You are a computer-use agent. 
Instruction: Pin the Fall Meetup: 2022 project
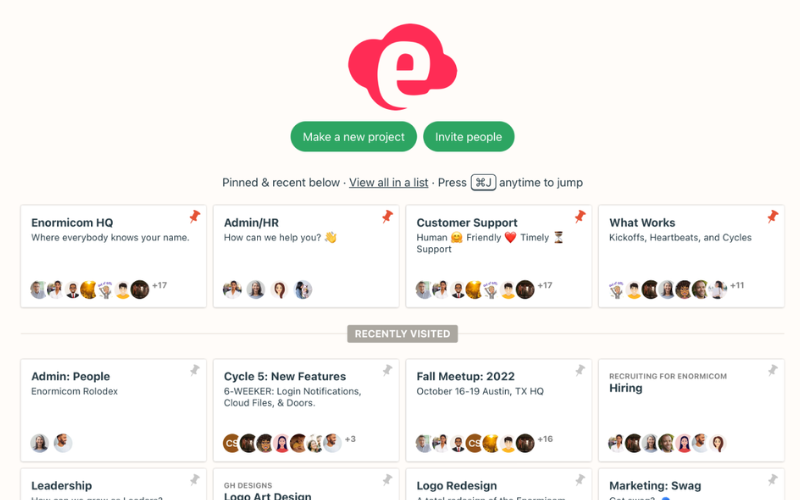tap(580, 370)
